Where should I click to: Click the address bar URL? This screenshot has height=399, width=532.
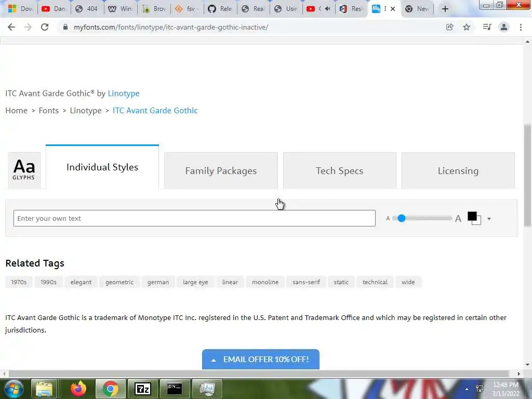point(170,27)
